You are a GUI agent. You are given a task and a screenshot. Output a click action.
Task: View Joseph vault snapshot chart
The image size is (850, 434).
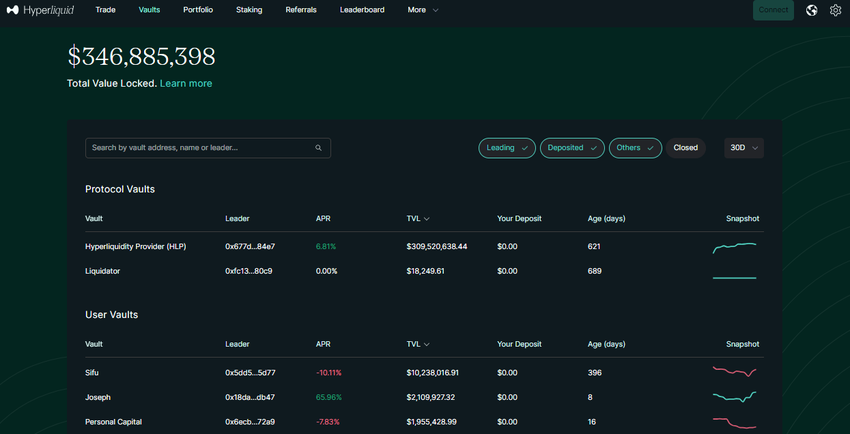(x=734, y=397)
